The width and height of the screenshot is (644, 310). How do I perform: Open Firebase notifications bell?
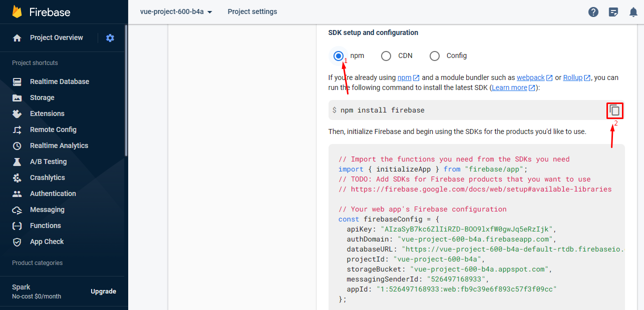click(x=633, y=11)
